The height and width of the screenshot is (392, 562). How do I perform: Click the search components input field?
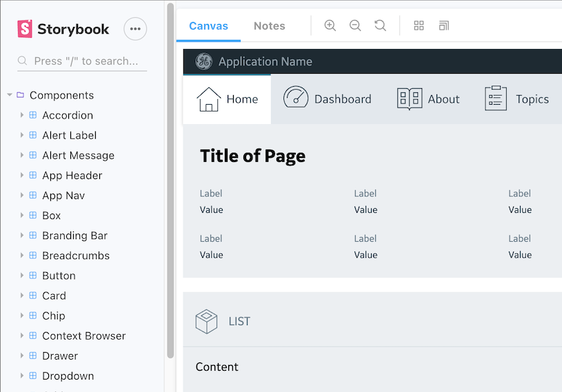[86, 61]
